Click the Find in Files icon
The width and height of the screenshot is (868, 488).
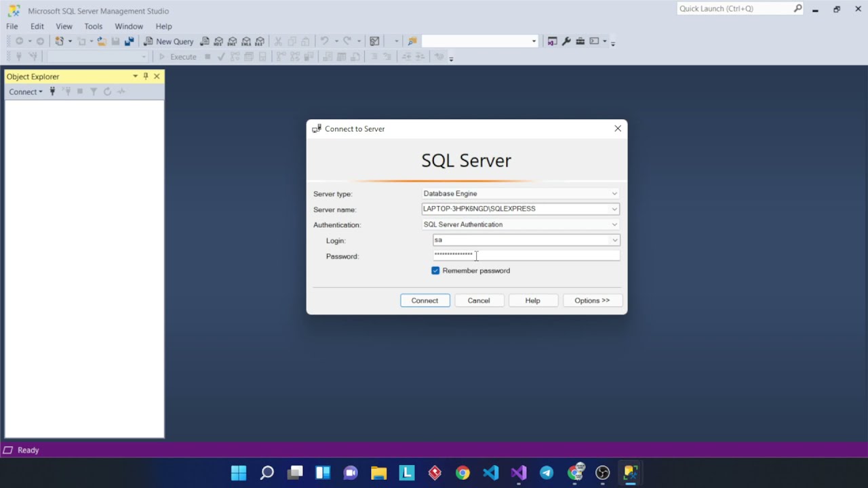point(412,41)
